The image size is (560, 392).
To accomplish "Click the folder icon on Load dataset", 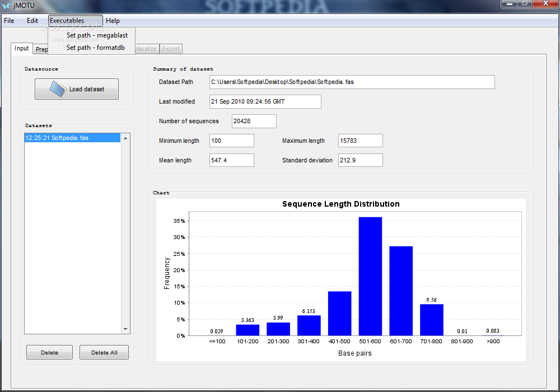I will (x=58, y=89).
